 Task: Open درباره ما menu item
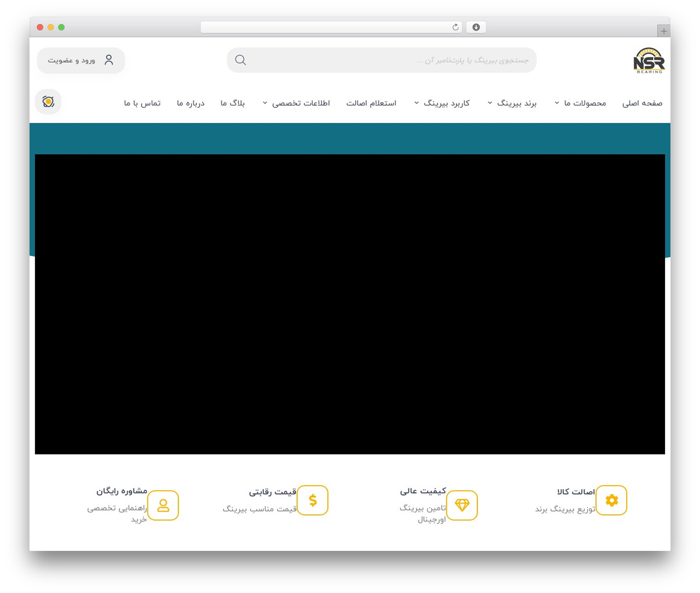[190, 103]
